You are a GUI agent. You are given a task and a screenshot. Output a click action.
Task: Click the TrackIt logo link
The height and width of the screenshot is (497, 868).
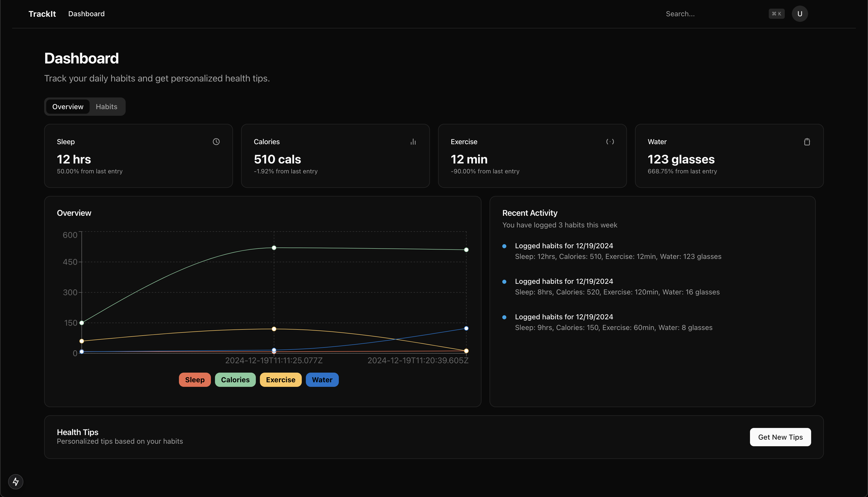click(42, 14)
